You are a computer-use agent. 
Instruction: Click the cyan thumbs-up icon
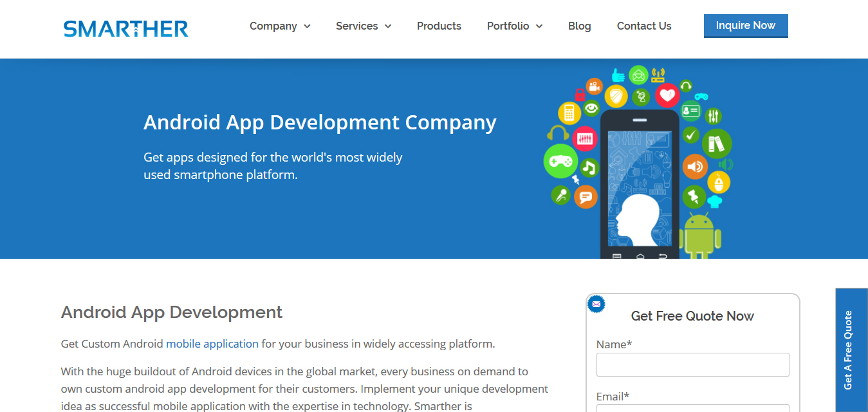click(618, 75)
